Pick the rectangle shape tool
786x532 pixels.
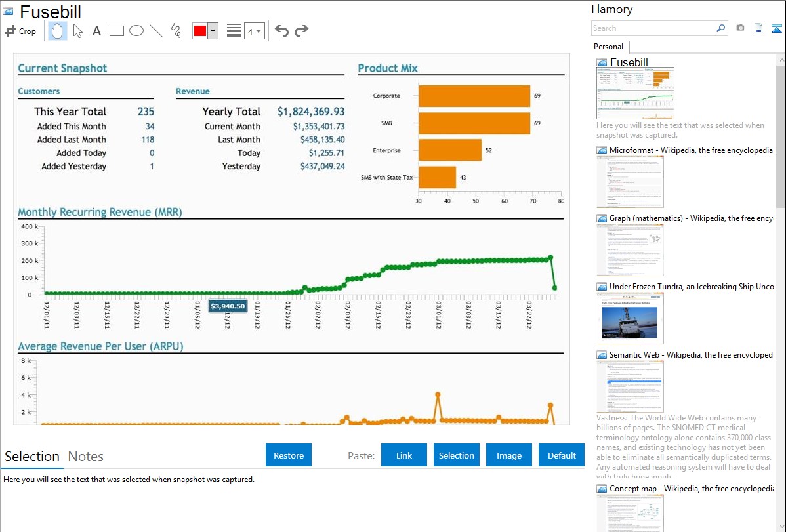pyautogui.click(x=116, y=31)
